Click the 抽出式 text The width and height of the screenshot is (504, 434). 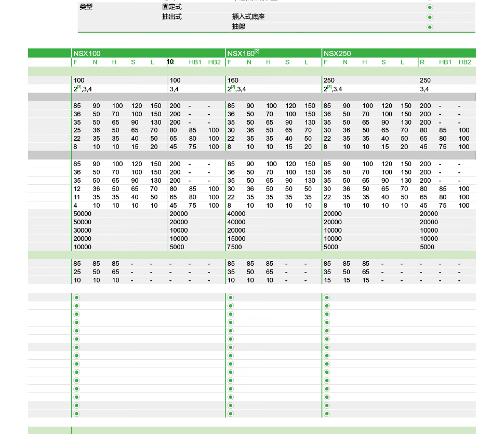point(172,17)
